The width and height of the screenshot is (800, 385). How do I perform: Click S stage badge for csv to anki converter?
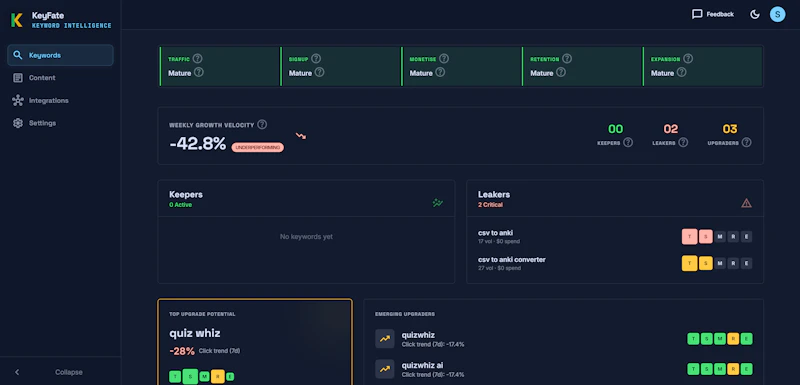click(706, 263)
